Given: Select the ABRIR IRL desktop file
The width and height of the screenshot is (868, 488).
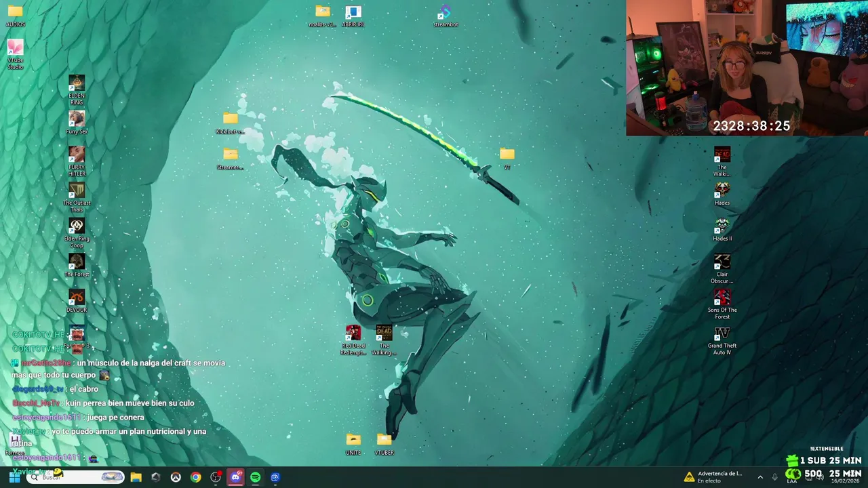Looking at the screenshot, I should pyautogui.click(x=353, y=16).
